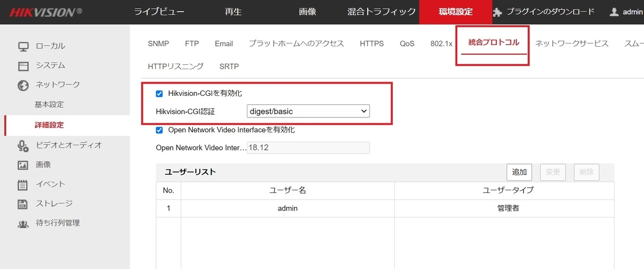This screenshot has width=644, height=269.
Task: Select the admin row in user list
Action: point(385,208)
